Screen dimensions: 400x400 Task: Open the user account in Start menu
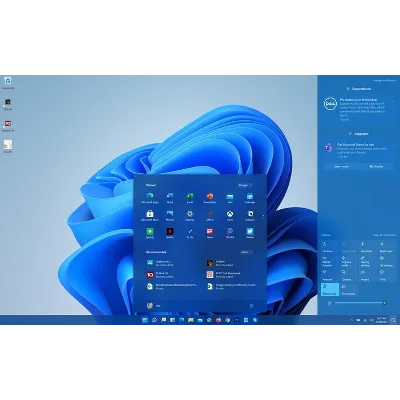pos(153,305)
